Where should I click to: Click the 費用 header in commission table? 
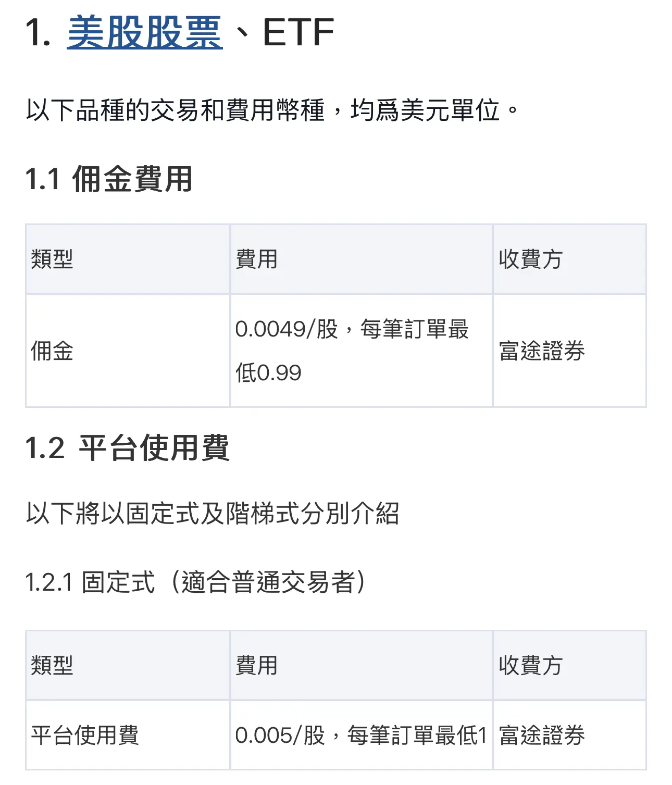coord(361,259)
